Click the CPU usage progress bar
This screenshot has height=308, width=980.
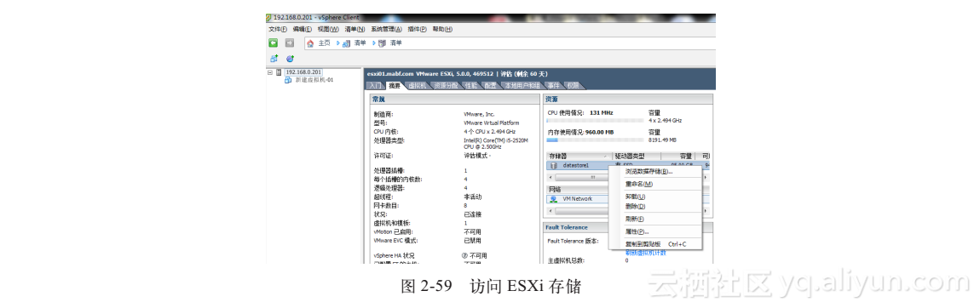[595, 120]
